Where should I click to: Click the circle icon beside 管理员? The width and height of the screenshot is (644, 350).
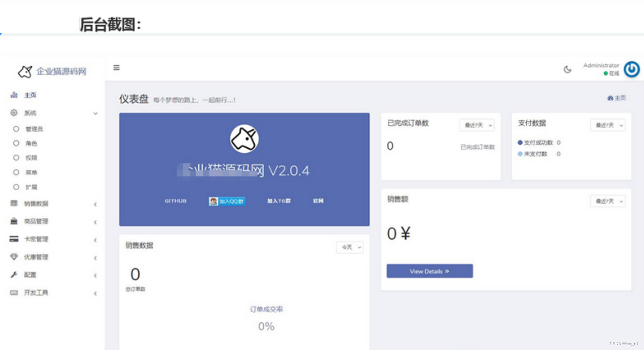pyautogui.click(x=16, y=129)
